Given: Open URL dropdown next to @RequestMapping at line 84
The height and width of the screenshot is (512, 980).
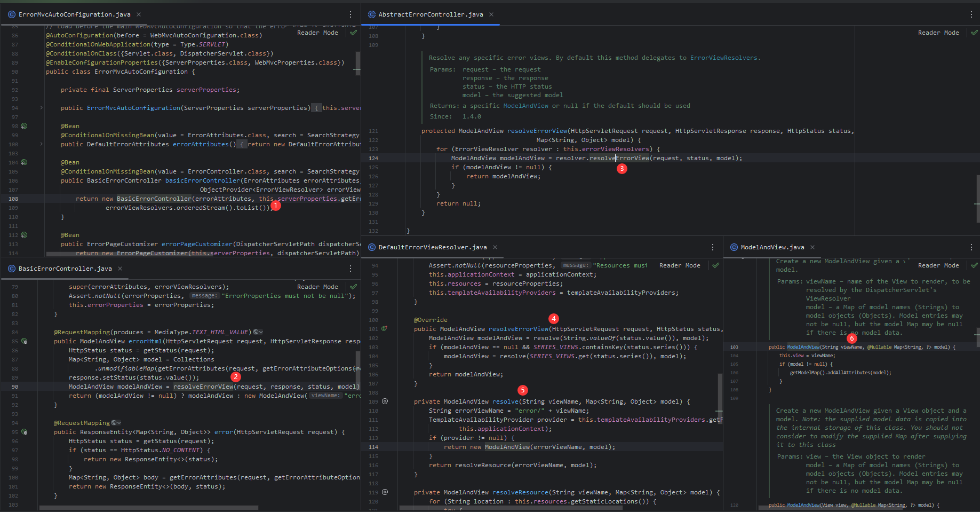Looking at the screenshot, I should point(258,332).
